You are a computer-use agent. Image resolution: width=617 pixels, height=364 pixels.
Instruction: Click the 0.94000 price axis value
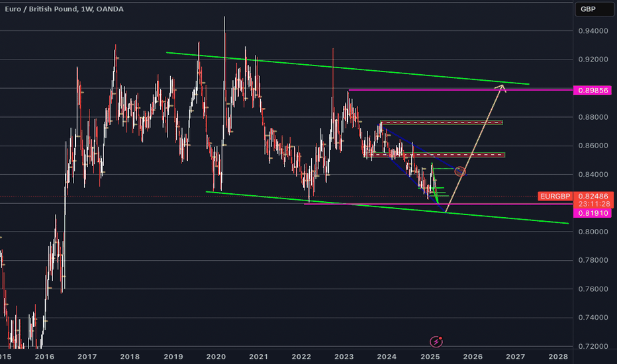[593, 31]
